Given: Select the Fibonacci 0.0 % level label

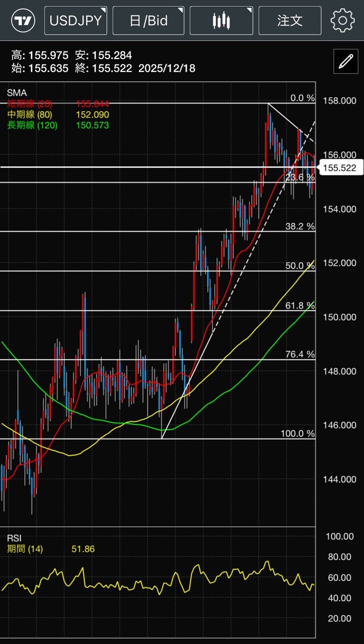Looking at the screenshot, I should coord(302,98).
